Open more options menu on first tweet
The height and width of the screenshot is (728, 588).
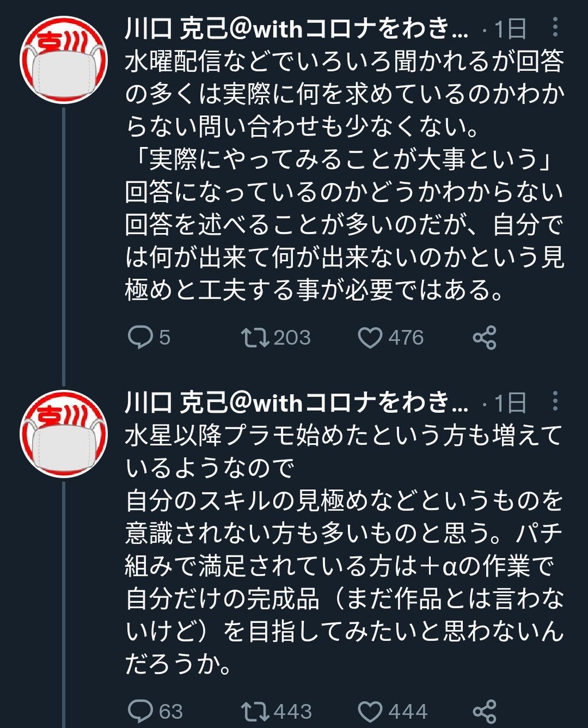555,27
